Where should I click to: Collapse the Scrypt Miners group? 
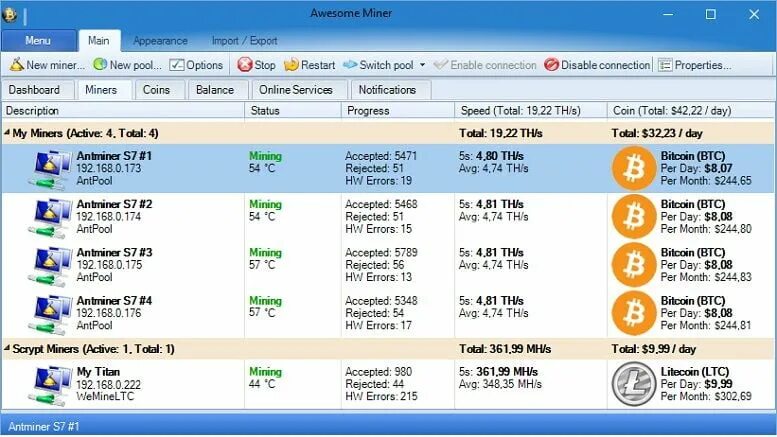[7, 349]
